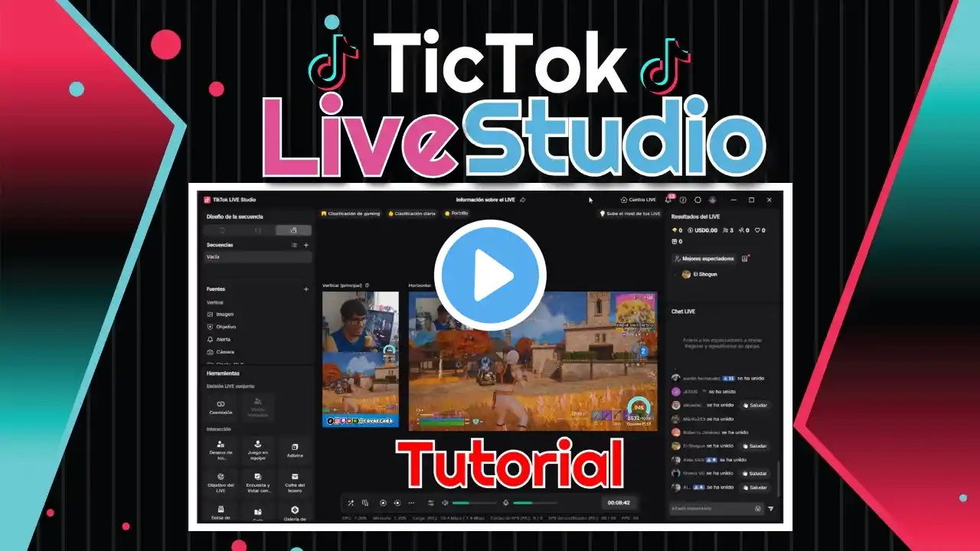This screenshot has width=980, height=551.
Task: Click the 00:08:42 live timer
Action: pyautogui.click(x=619, y=503)
